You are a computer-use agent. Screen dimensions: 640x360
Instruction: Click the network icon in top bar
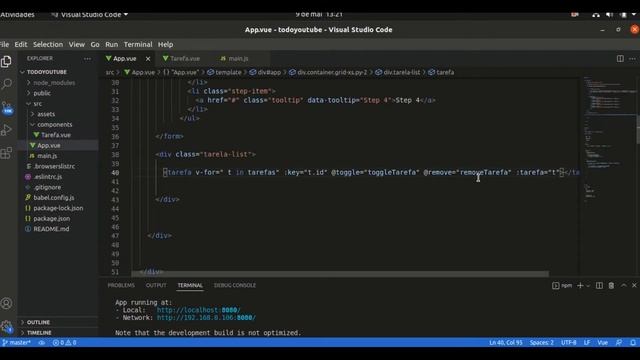[596, 15]
